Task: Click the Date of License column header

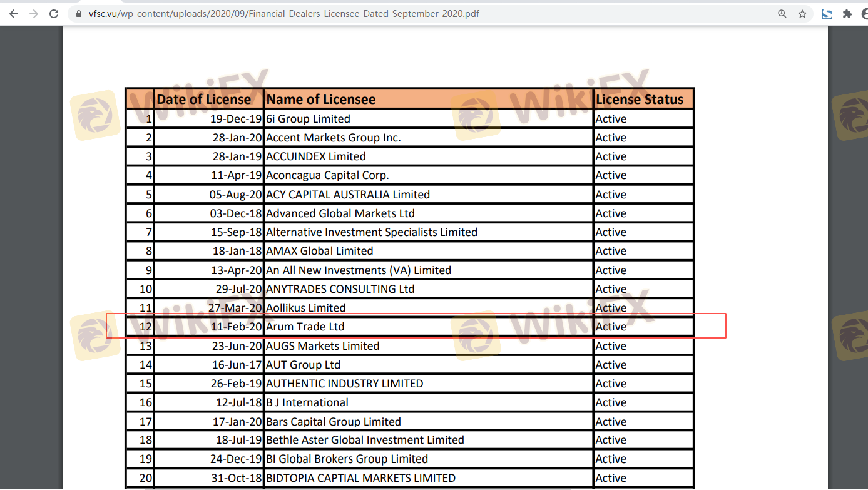Action: pyautogui.click(x=203, y=99)
